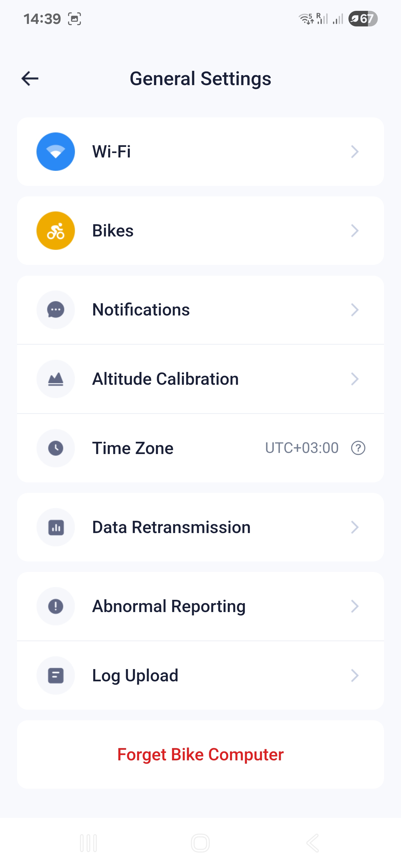Expand the Altitude Calibration chevron
This screenshot has height=868, width=401.
(x=354, y=379)
